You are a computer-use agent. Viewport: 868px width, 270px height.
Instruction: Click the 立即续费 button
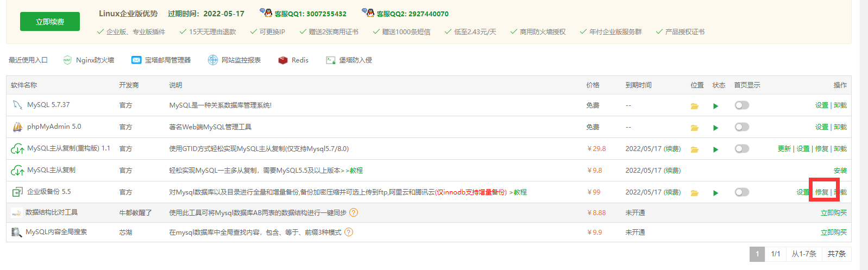[x=50, y=22]
